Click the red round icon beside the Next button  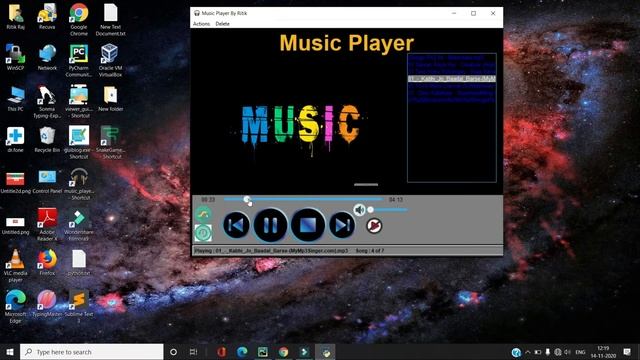pos(374,226)
